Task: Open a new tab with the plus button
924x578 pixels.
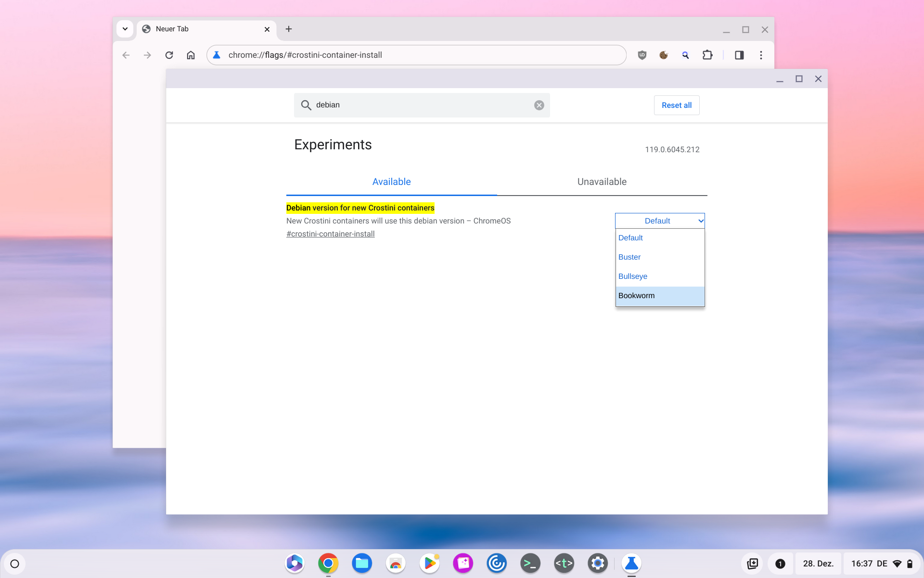Action: coord(289,29)
